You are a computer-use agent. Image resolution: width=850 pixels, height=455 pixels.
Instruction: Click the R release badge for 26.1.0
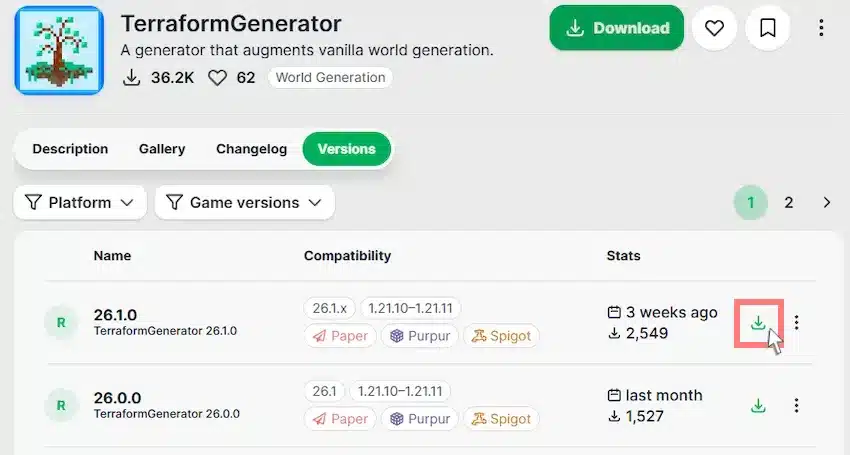click(x=61, y=323)
